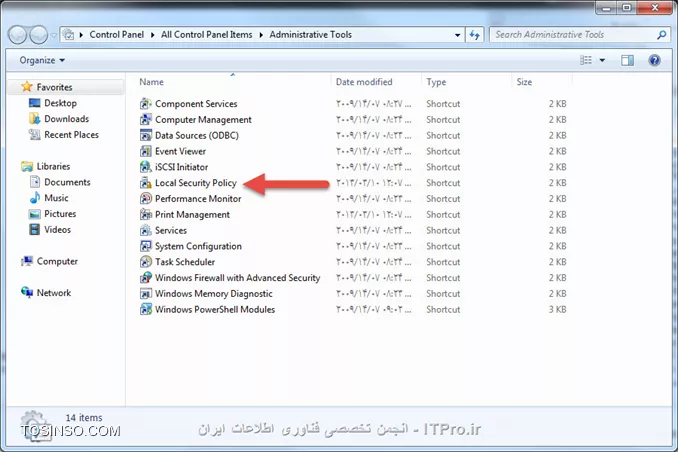This screenshot has height=452, width=678.
Task: Select the Control Panel breadcrumb
Action: [117, 35]
